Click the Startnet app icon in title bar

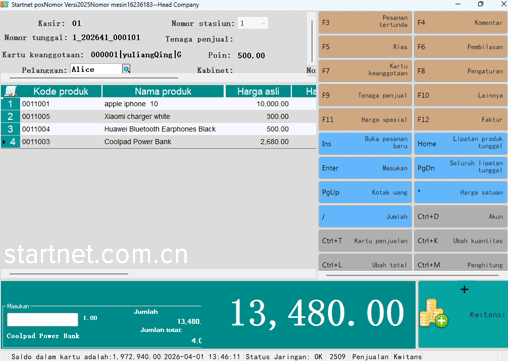coord(4,4)
